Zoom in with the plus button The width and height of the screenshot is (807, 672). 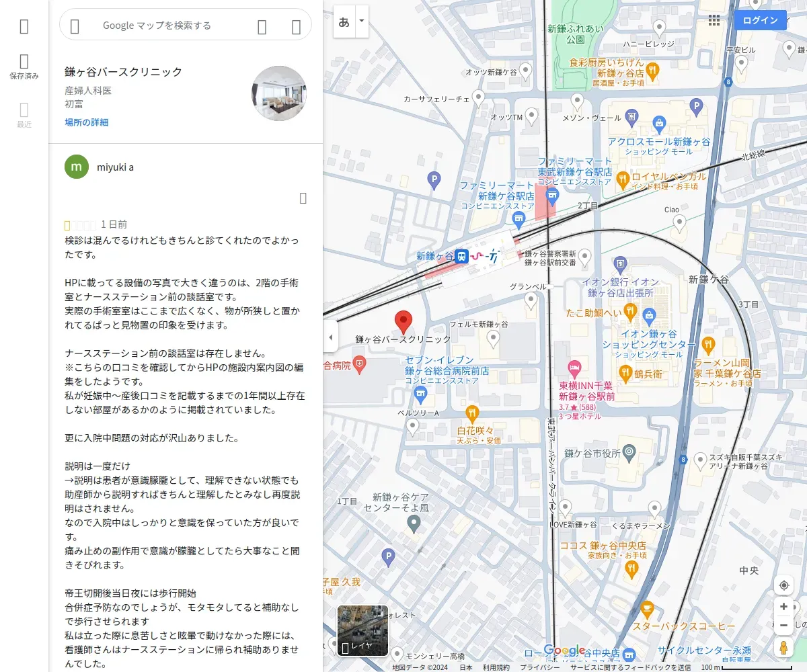click(x=783, y=606)
